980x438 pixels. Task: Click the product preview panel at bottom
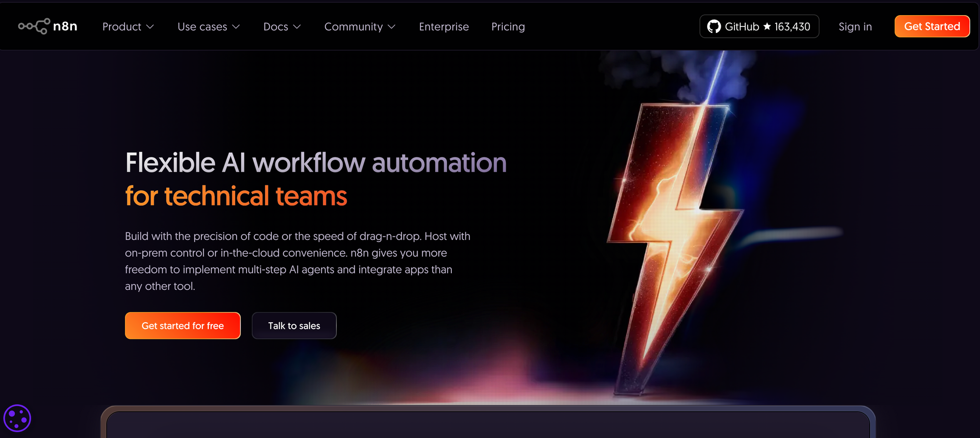[488, 423]
